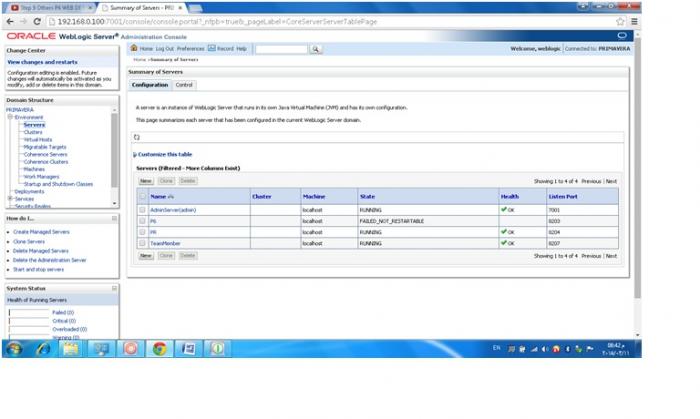700x419 pixels.
Task: Check the AdminServer(admin) row checkbox
Action: click(x=142, y=209)
